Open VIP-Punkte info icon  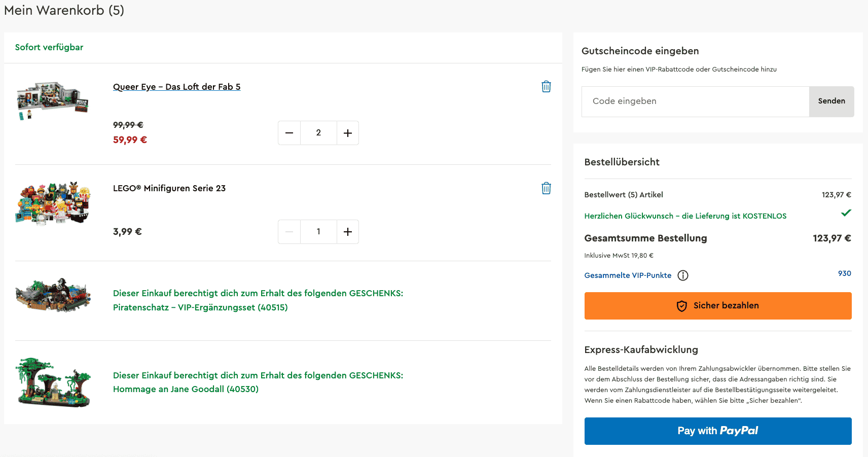point(683,275)
